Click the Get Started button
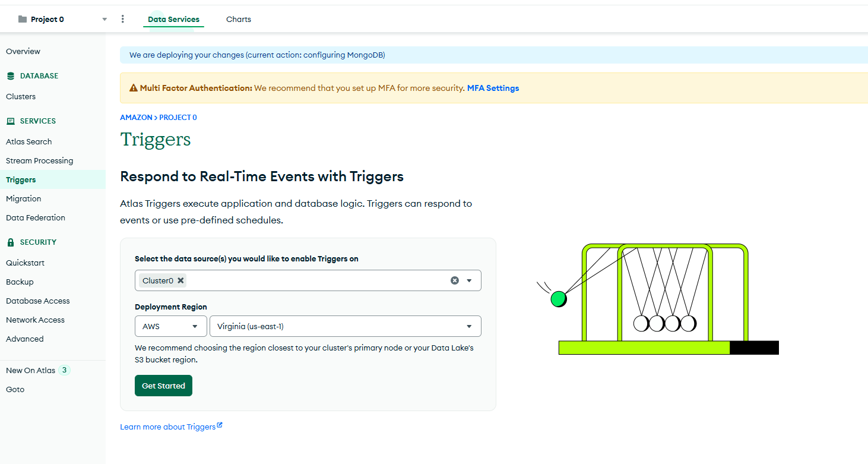868x464 pixels. click(163, 385)
